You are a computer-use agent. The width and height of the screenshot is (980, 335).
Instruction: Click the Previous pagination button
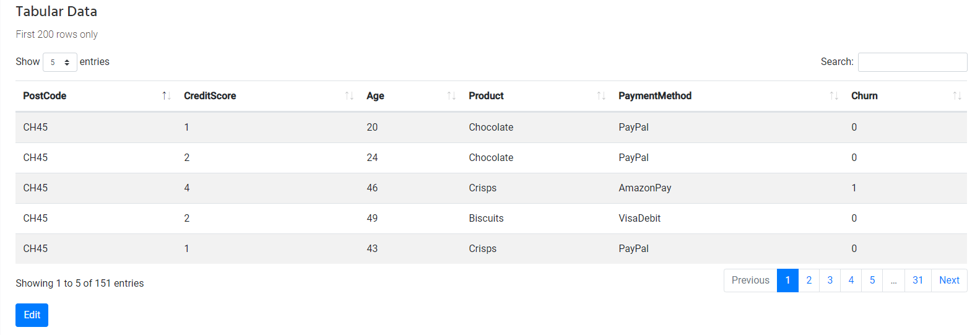point(750,281)
